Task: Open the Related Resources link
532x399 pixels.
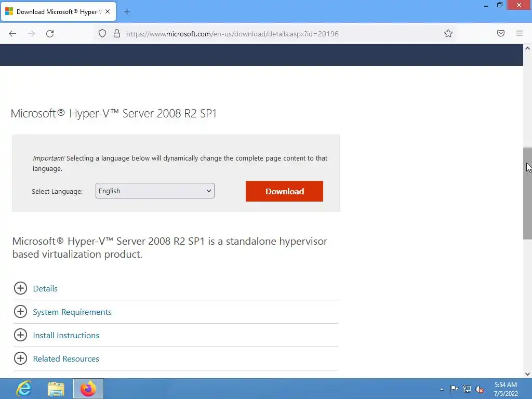Action: pyautogui.click(x=66, y=358)
